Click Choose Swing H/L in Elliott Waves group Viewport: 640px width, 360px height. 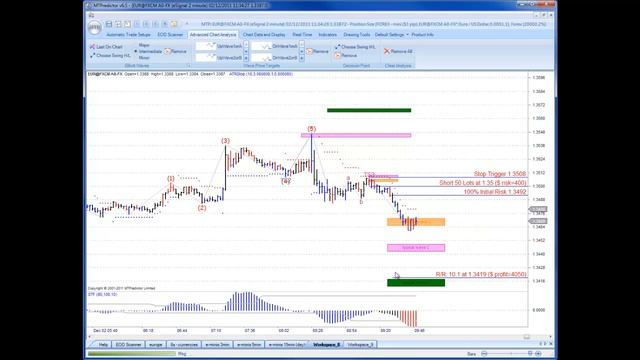pos(110,56)
